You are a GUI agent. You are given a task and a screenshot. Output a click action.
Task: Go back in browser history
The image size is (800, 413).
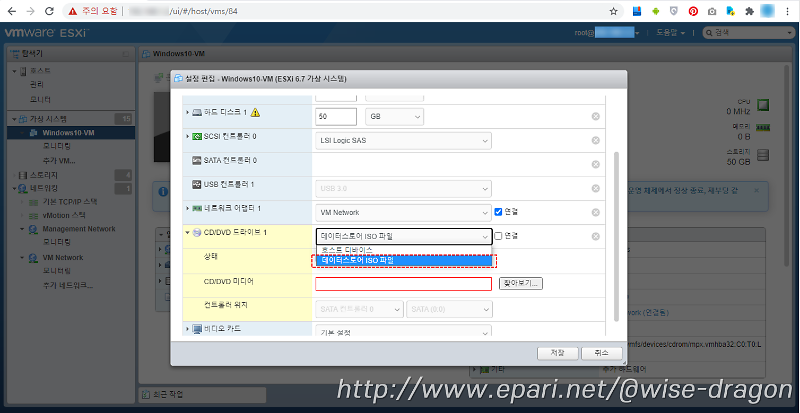(x=11, y=11)
